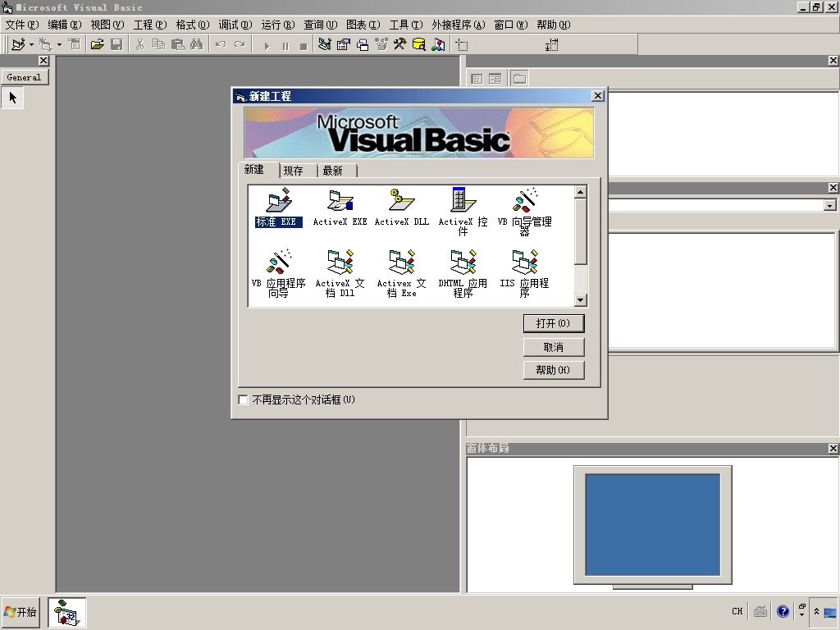Select the ActiveX 文档 Dll icon

[x=340, y=262]
